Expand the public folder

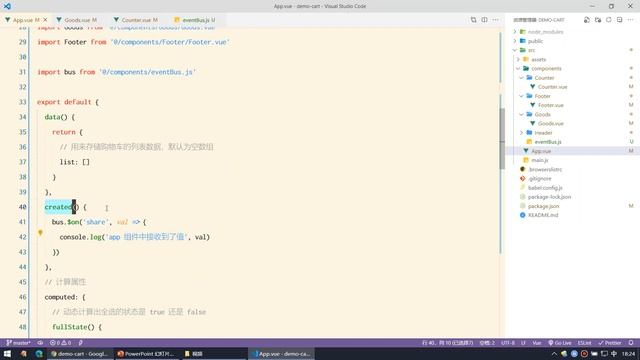click(515, 41)
